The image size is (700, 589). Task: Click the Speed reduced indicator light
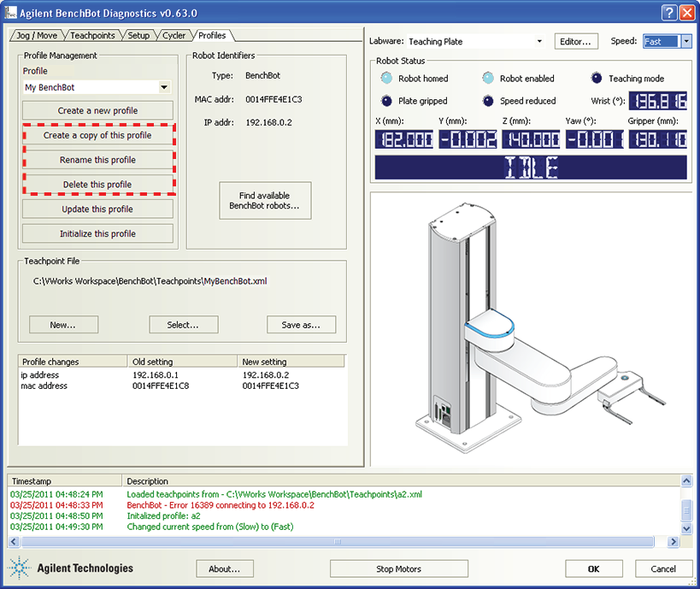coord(488,101)
